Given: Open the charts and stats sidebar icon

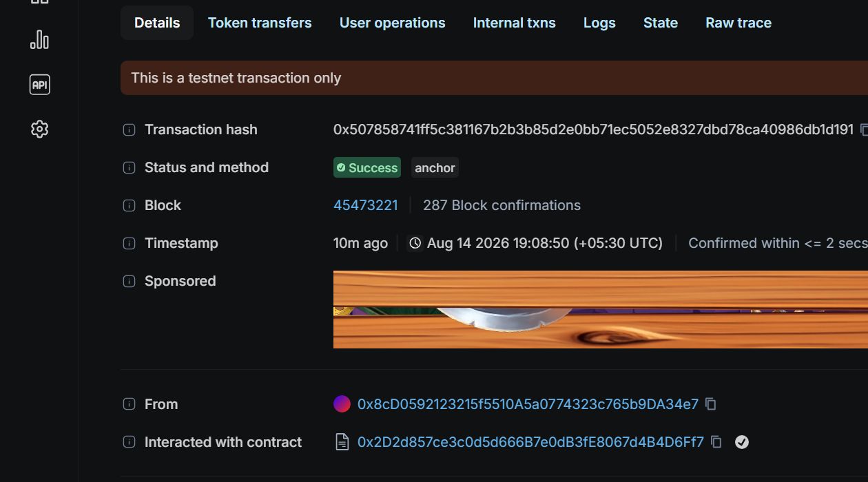Looking at the screenshot, I should 39,40.
